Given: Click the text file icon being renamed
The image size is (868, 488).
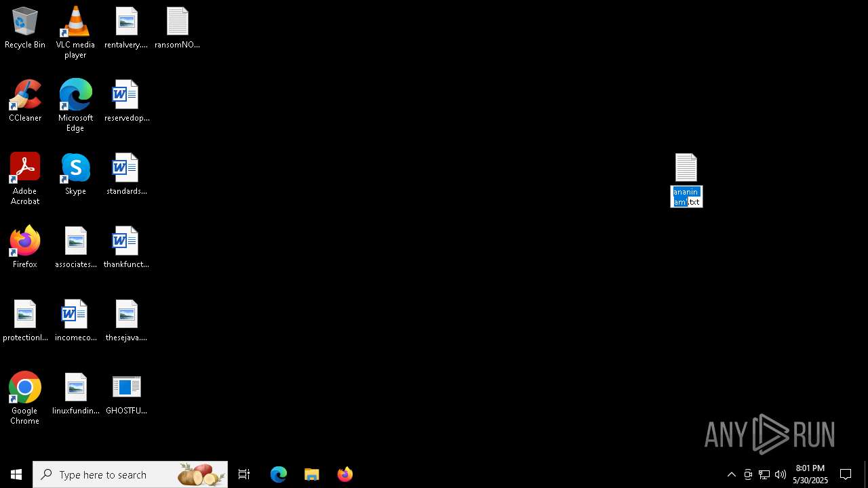Looking at the screenshot, I should click(x=686, y=167).
